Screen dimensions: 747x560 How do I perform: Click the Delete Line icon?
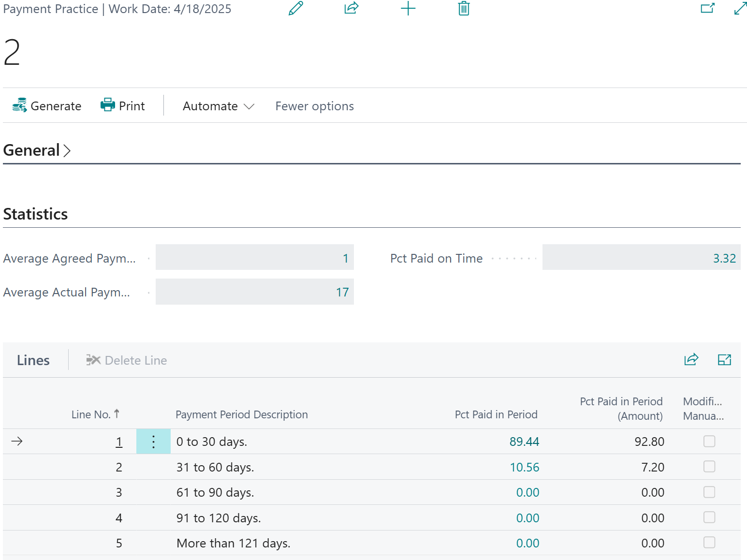[93, 360]
